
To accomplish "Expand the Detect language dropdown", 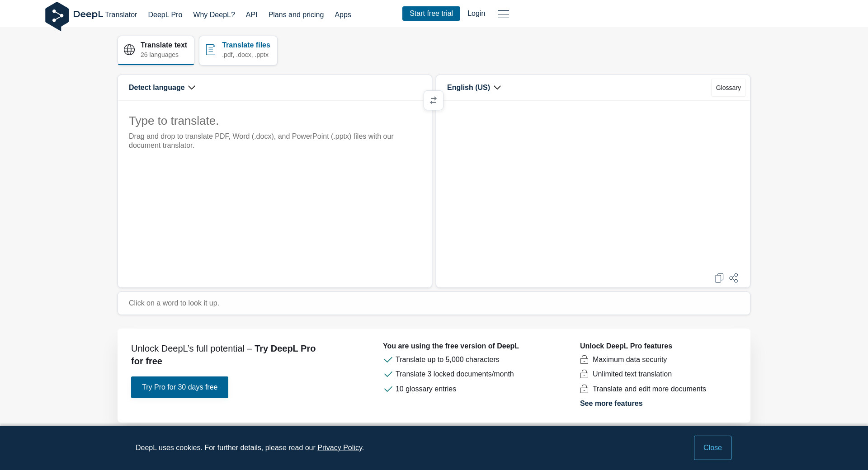I will point(162,88).
